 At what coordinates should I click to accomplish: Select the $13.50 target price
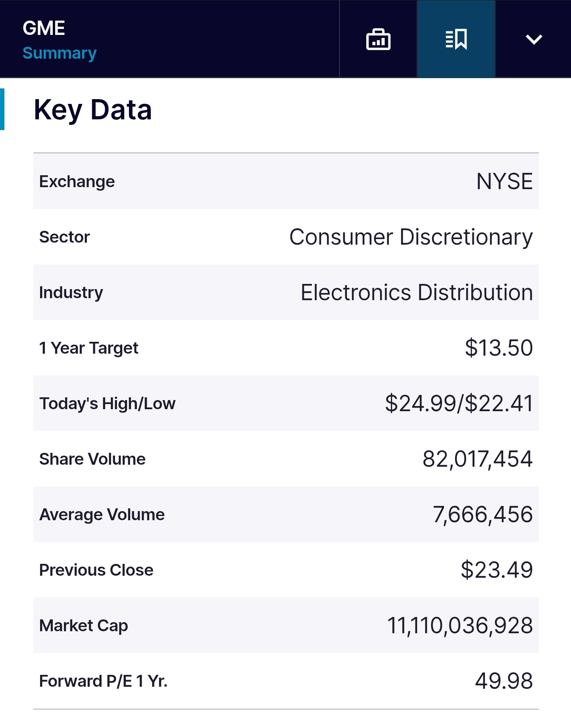(x=498, y=348)
